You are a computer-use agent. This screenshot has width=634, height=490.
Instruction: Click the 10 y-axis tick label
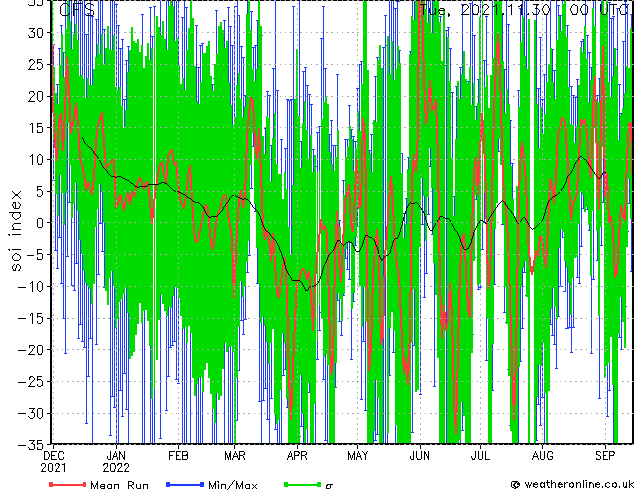pyautogui.click(x=35, y=160)
